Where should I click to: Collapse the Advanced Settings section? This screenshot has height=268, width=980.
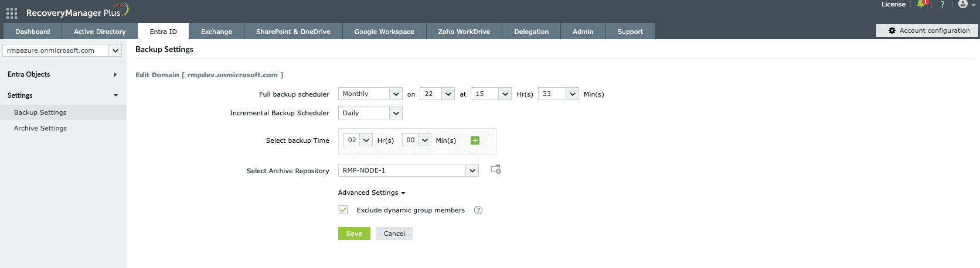pyautogui.click(x=372, y=193)
